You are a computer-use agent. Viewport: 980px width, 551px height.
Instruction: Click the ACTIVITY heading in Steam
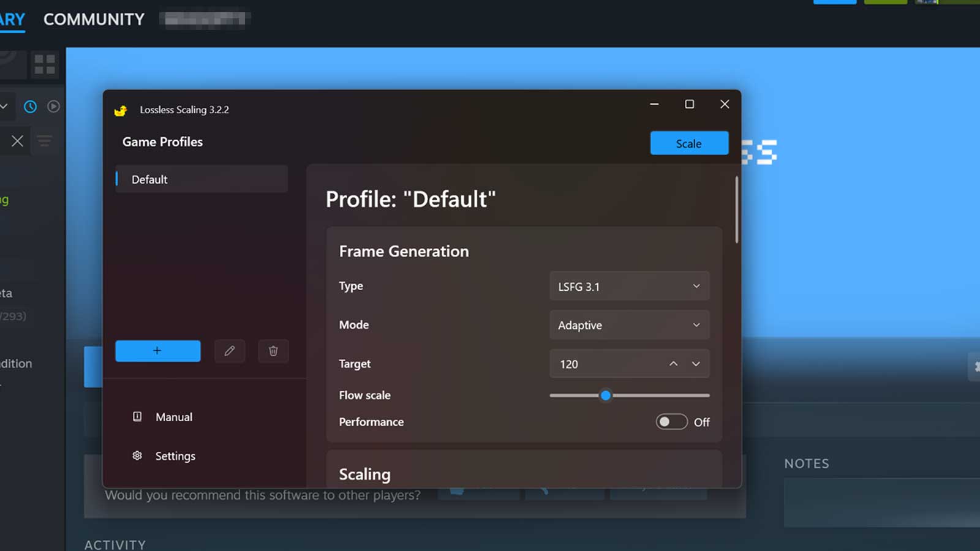point(115,544)
